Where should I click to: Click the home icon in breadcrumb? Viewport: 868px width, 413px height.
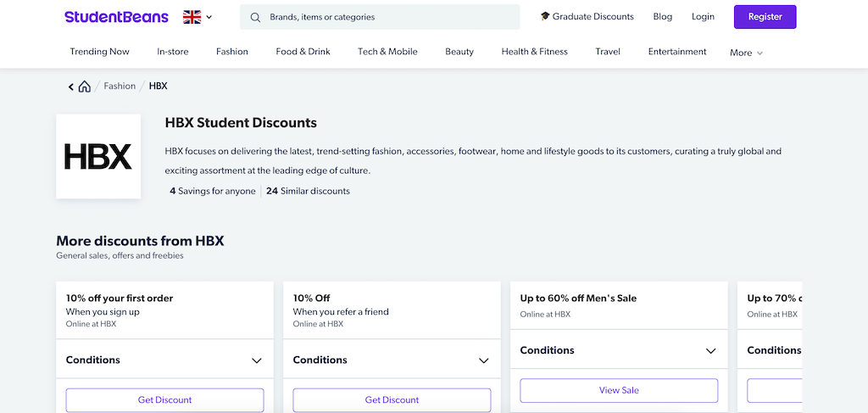point(84,87)
